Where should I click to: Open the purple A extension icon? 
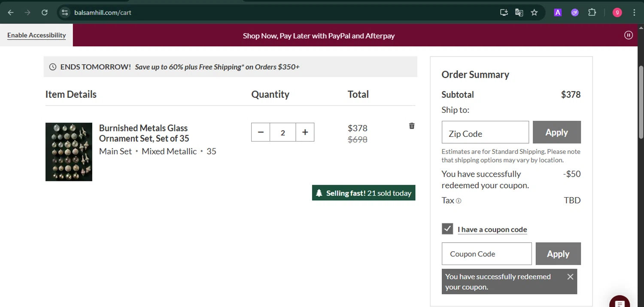click(x=558, y=12)
